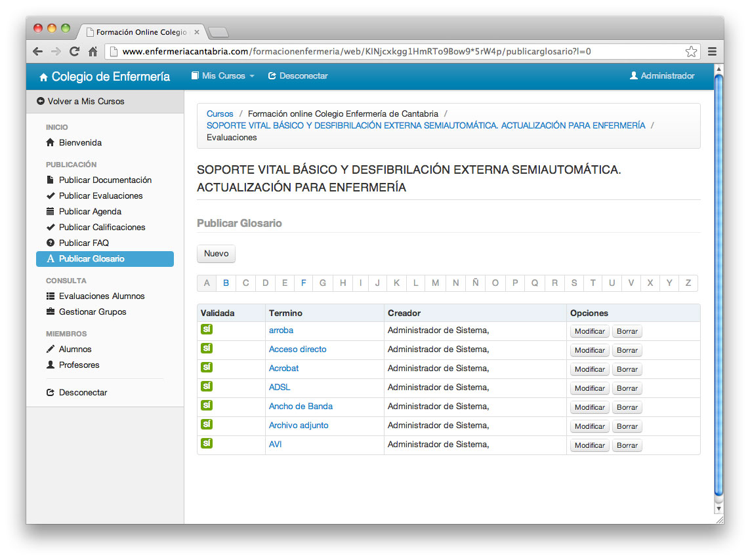This screenshot has width=750, height=560.
Task: Reload the page with refresh icon
Action: pyautogui.click(x=74, y=52)
